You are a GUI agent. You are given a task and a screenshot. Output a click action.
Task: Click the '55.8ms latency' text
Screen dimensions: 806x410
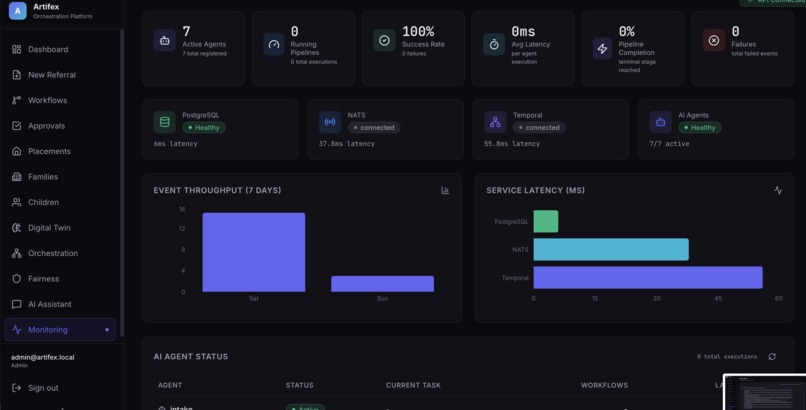click(x=512, y=144)
